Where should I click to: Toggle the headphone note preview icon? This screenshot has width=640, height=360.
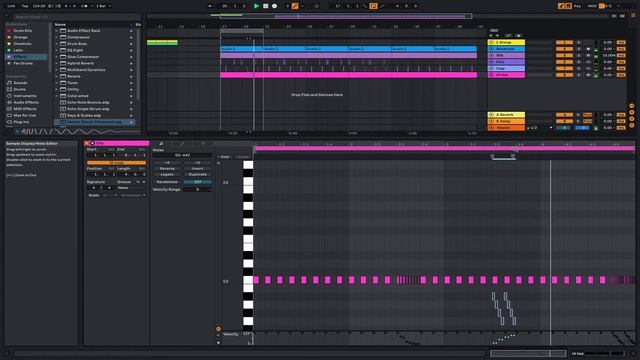pos(219,163)
